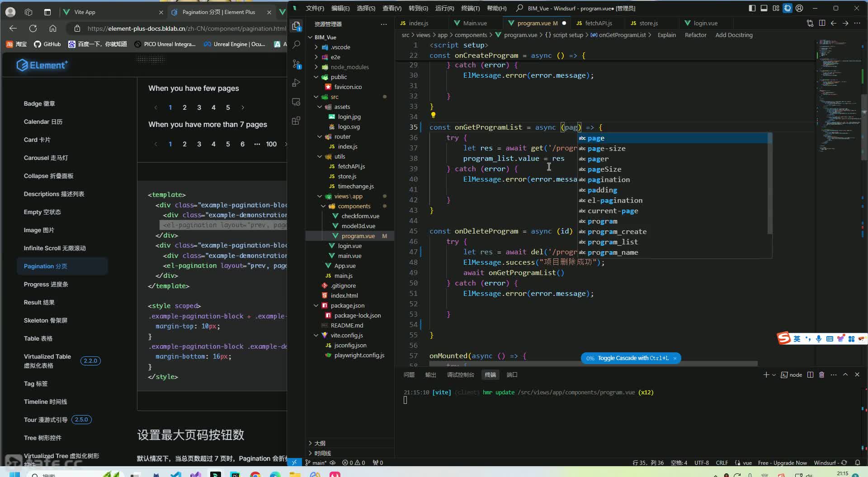Navigate forward arrow in editor toolbar
868x477 pixels.
tap(845, 23)
